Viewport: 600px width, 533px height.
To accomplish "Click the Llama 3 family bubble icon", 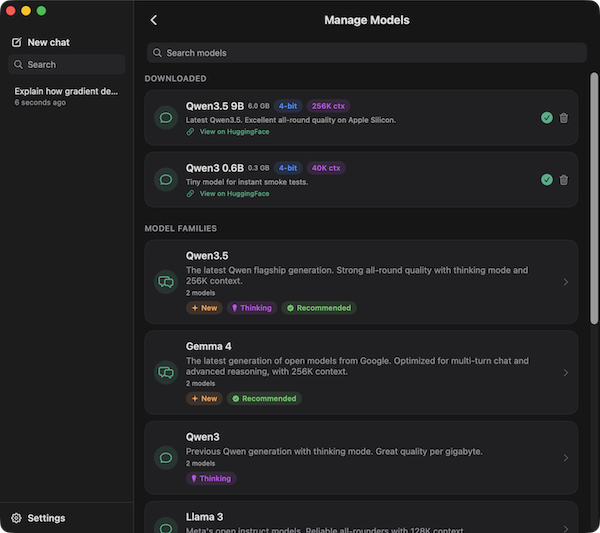I will click(x=166, y=527).
